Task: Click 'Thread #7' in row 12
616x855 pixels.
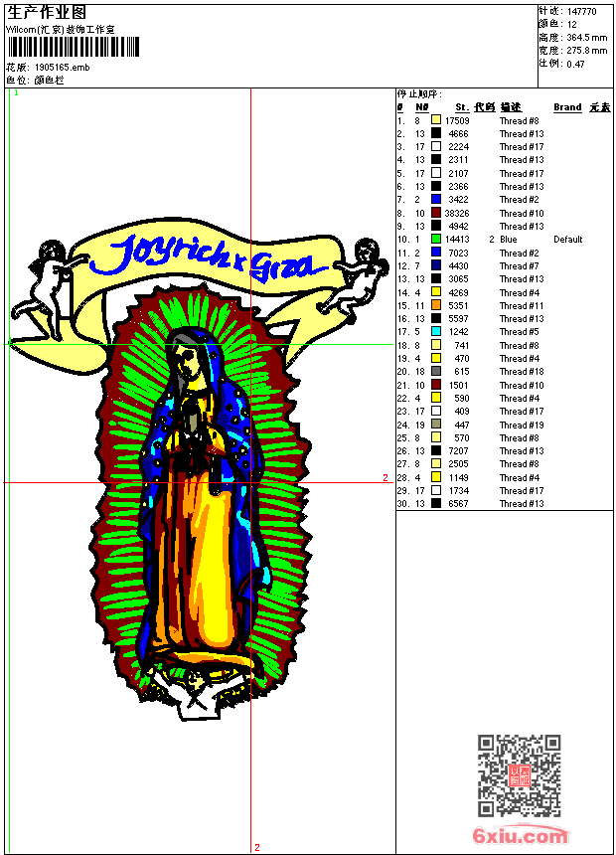Action: (519, 266)
